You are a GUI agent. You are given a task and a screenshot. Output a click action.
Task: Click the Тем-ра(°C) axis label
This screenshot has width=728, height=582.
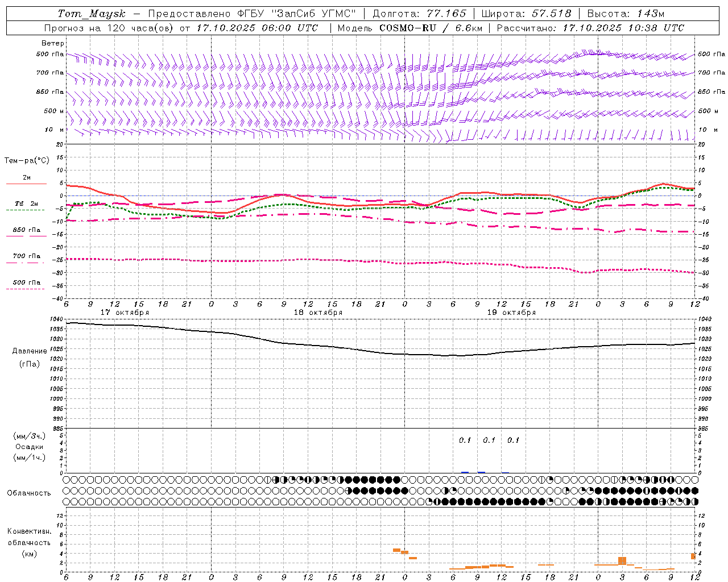27,161
